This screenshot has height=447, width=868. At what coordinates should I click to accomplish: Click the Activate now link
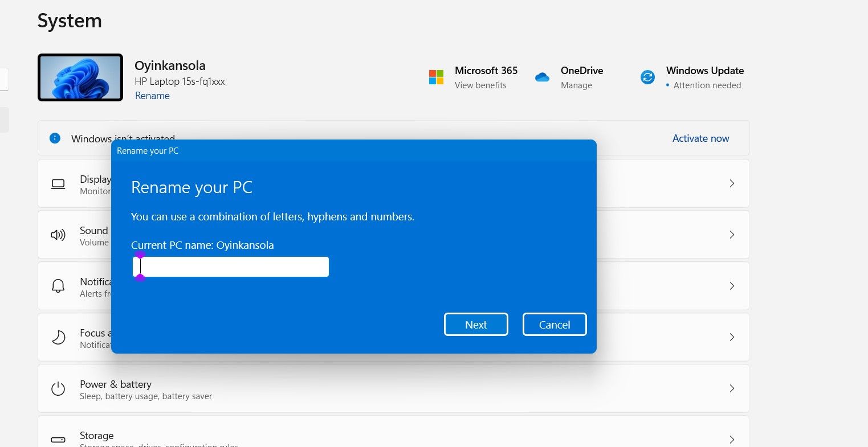point(700,138)
